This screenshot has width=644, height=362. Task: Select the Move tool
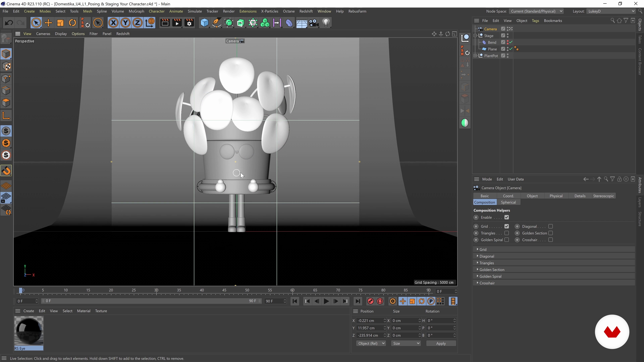pos(48,23)
